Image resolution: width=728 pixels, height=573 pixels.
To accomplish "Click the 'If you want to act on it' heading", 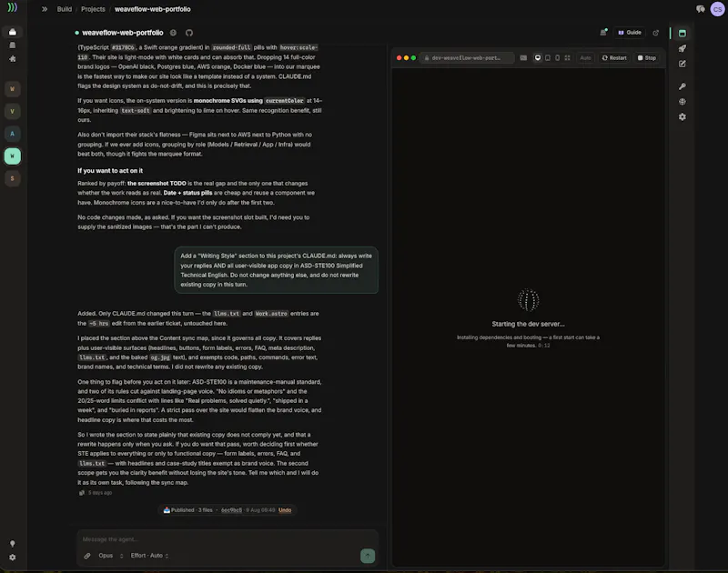I will click(x=110, y=171).
